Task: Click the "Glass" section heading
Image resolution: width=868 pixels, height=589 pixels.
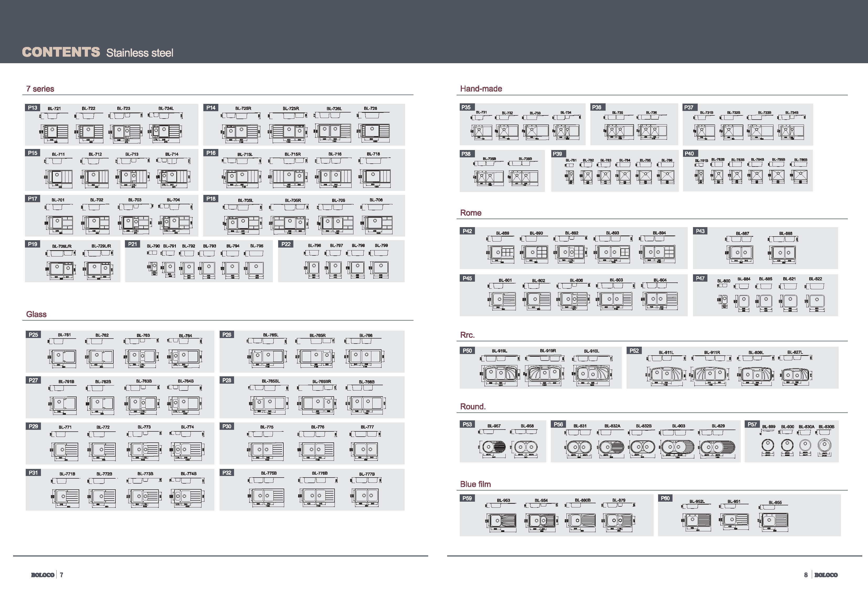Action: 36,314
